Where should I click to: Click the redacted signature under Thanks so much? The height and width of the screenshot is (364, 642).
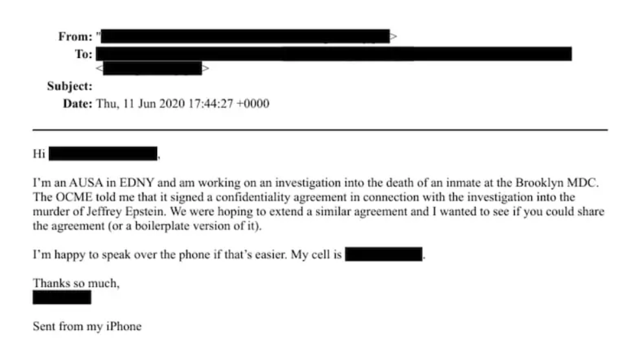62,298
